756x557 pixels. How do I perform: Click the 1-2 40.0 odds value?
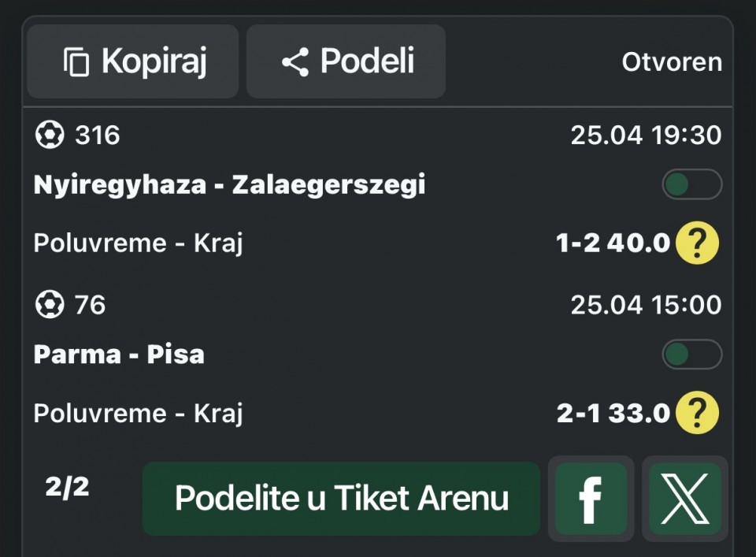[613, 243]
